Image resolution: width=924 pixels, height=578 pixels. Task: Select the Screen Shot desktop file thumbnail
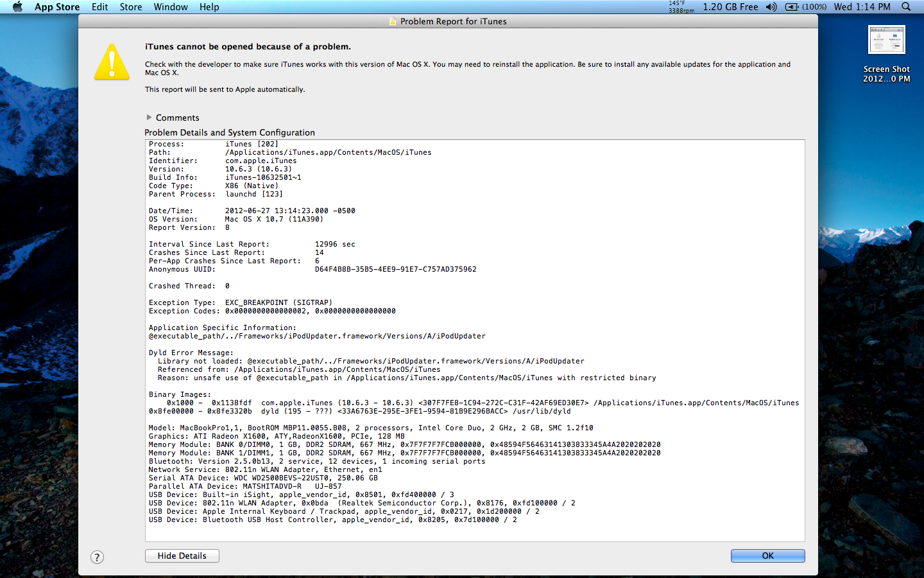pos(886,40)
